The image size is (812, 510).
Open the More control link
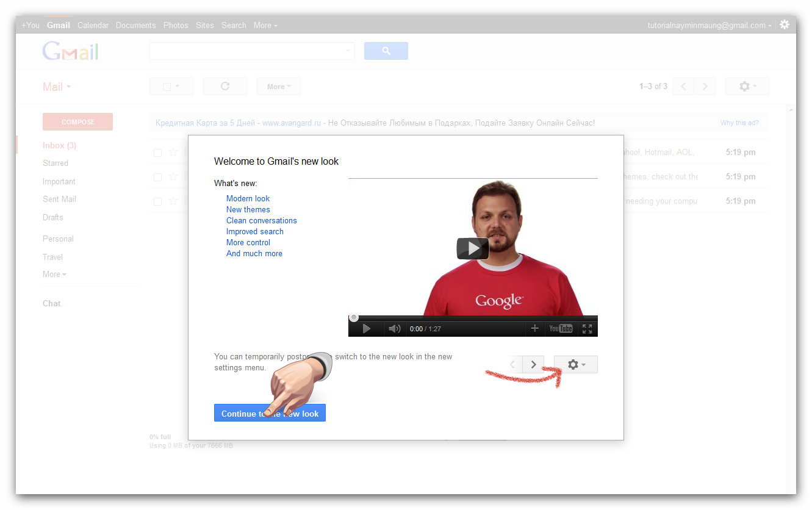coord(248,242)
